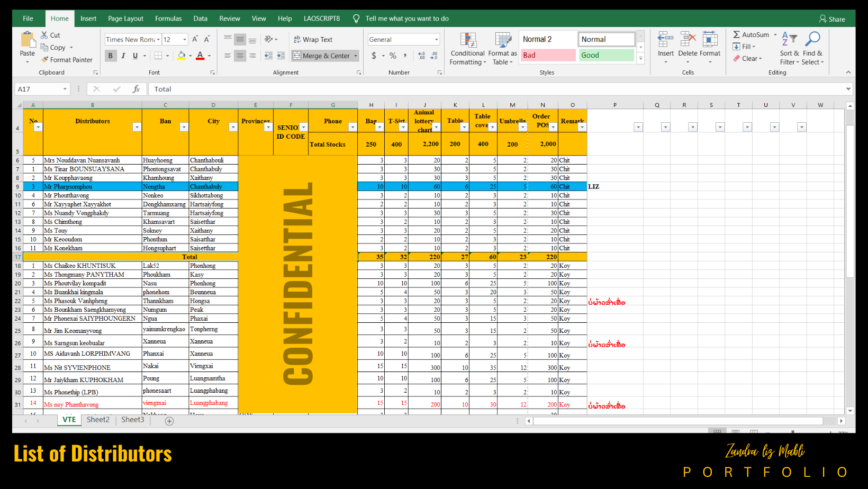Apply borders with the Borders icon
The height and width of the screenshot is (489, 868).
click(158, 56)
